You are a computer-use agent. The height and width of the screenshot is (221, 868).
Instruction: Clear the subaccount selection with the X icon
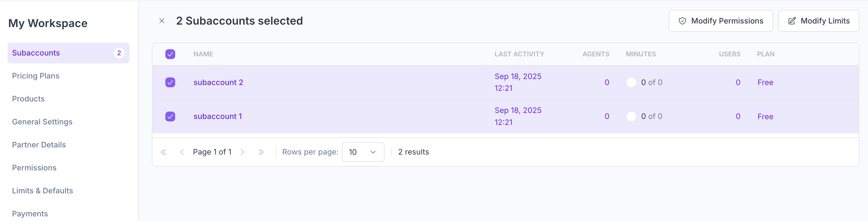(162, 21)
